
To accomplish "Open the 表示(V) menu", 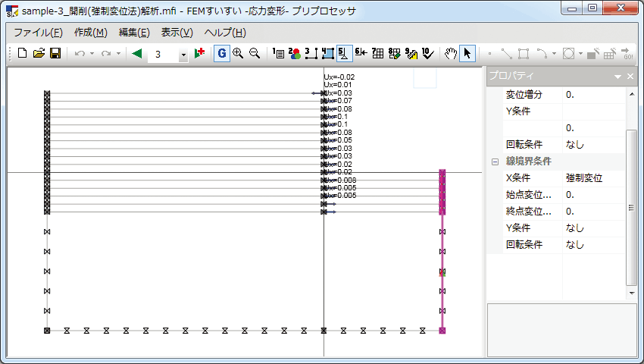I will pyautogui.click(x=177, y=33).
